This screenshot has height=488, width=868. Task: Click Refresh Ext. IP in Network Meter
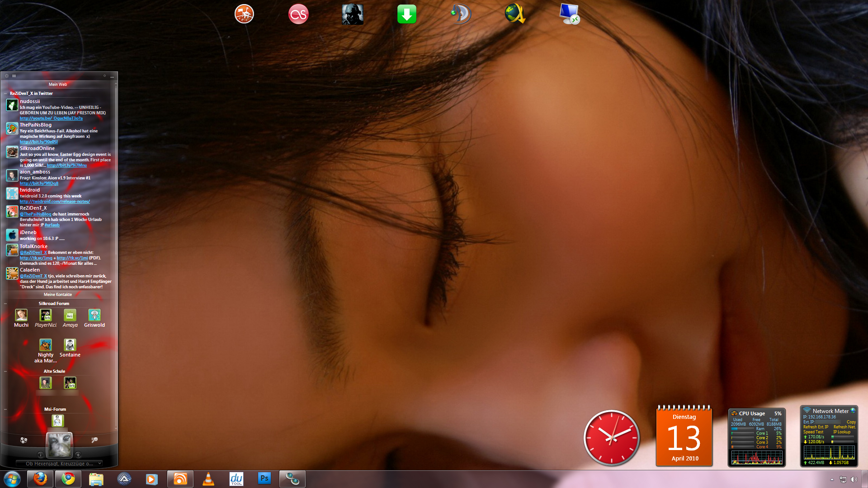click(816, 427)
